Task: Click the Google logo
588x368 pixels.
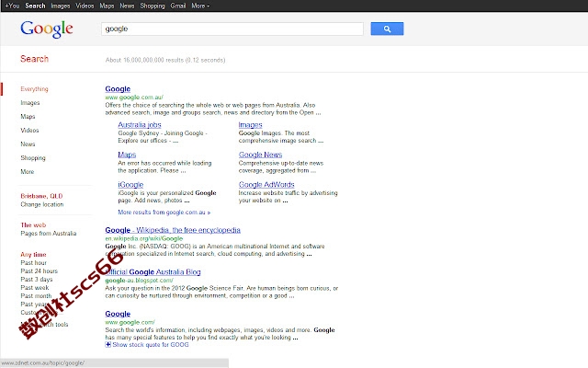Action: pos(47,29)
